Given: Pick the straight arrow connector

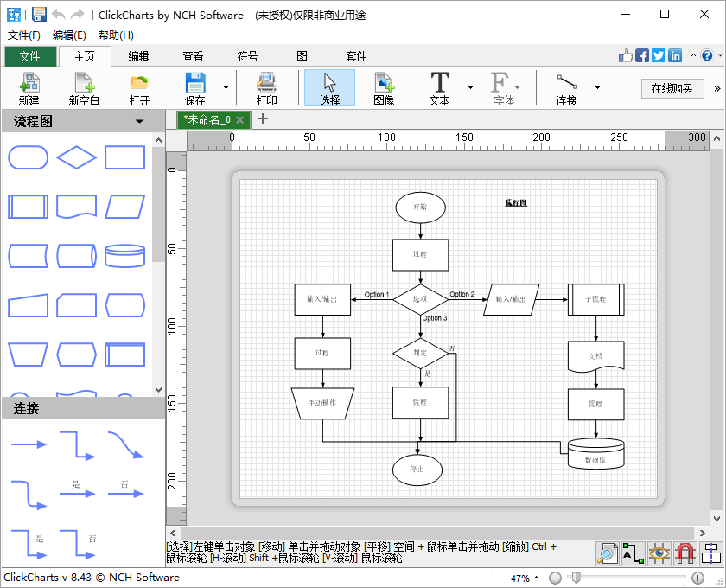Looking at the screenshot, I should [29, 444].
